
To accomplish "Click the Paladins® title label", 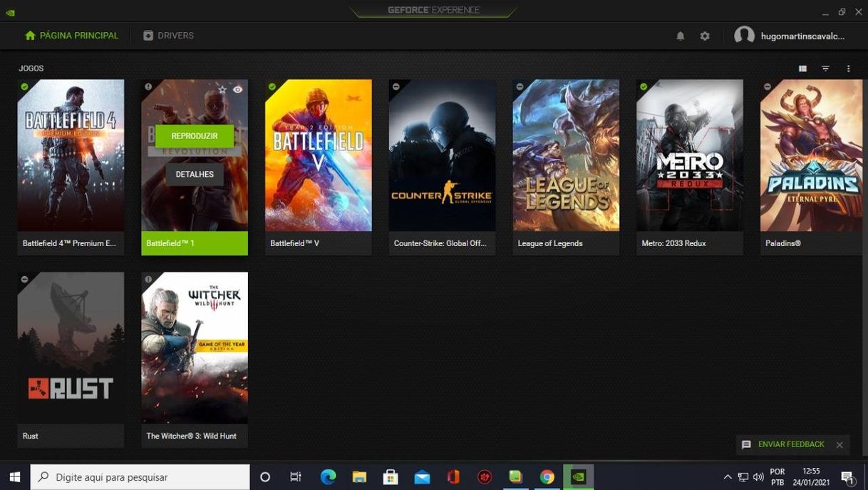I will point(783,243).
